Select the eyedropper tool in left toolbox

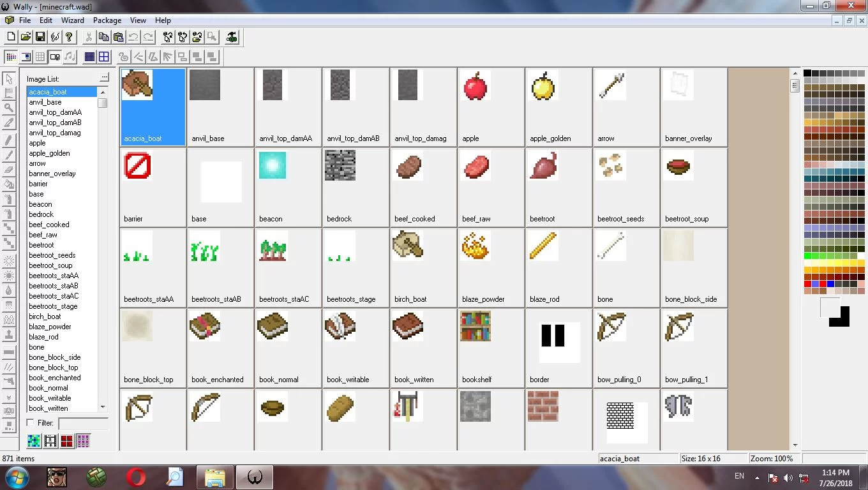tap(9, 121)
